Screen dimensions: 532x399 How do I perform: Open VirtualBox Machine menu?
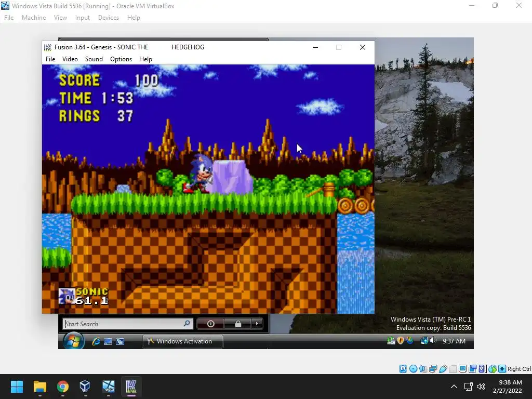pos(34,18)
